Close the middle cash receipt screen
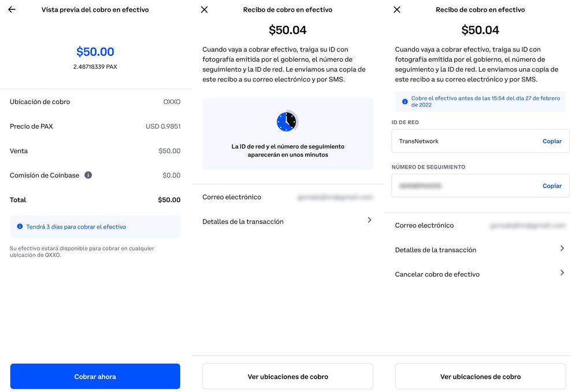Image resolution: width=571 pixels, height=392 pixels. point(204,10)
